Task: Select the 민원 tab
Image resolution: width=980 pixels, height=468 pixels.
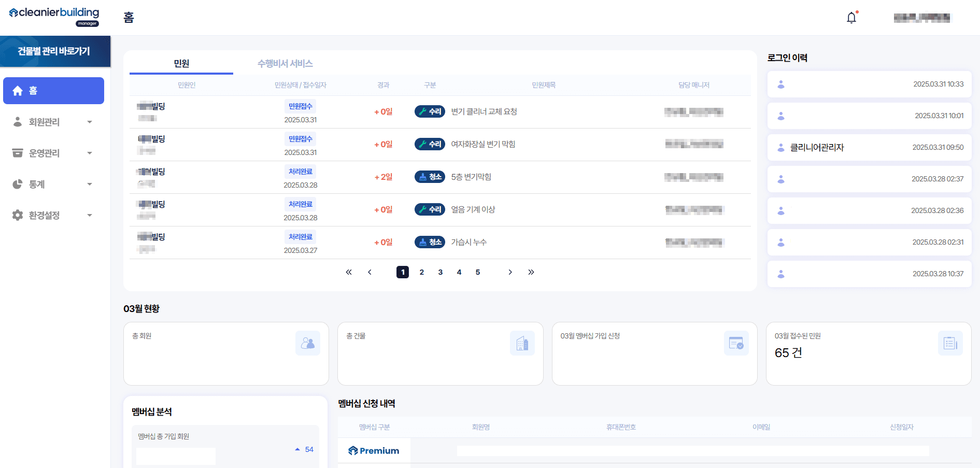Action: tap(180, 63)
